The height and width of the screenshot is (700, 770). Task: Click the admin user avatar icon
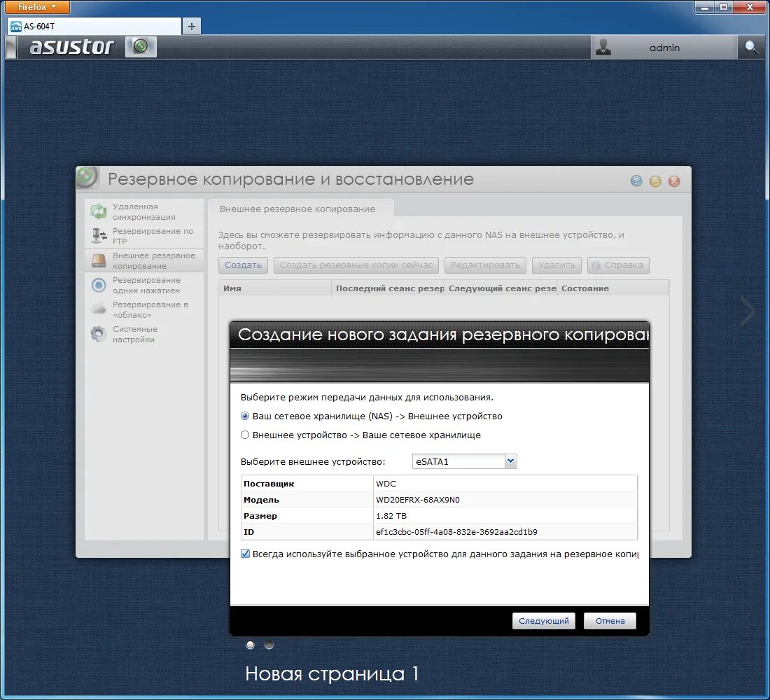tap(603, 47)
